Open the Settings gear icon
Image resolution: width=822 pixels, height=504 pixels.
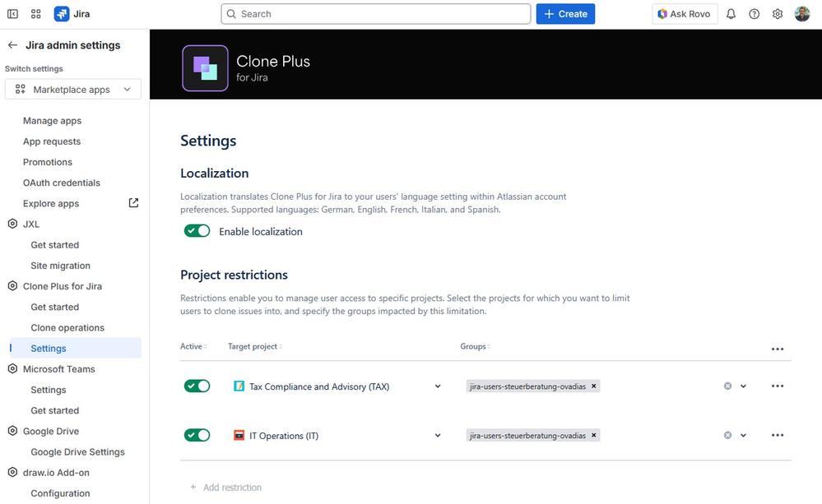tap(777, 14)
